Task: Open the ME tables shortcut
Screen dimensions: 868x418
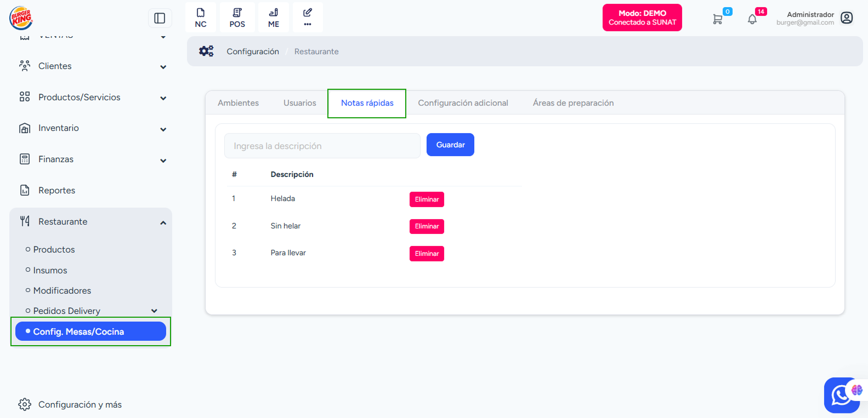Action: (274, 18)
